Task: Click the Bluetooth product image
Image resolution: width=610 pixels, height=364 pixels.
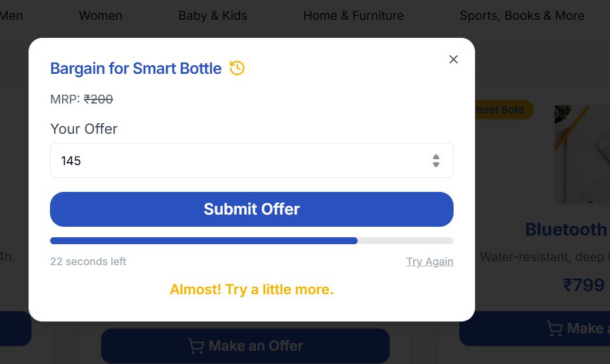Action: pos(582,154)
